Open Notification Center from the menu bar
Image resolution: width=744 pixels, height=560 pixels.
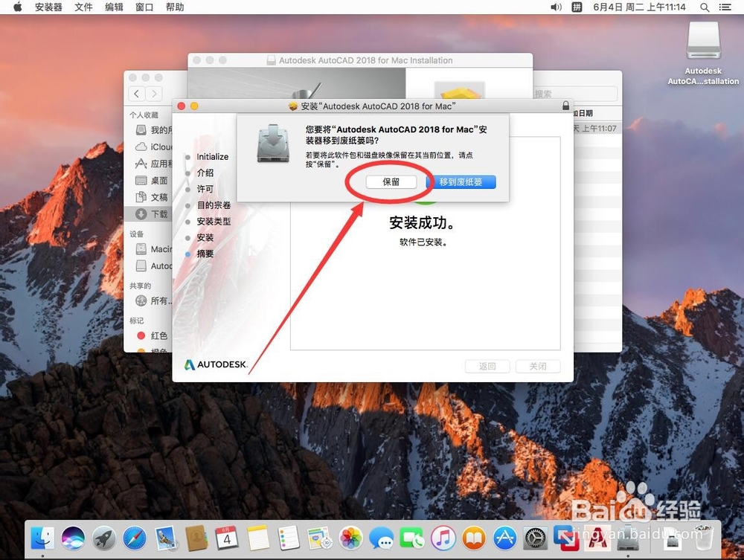pos(725,7)
